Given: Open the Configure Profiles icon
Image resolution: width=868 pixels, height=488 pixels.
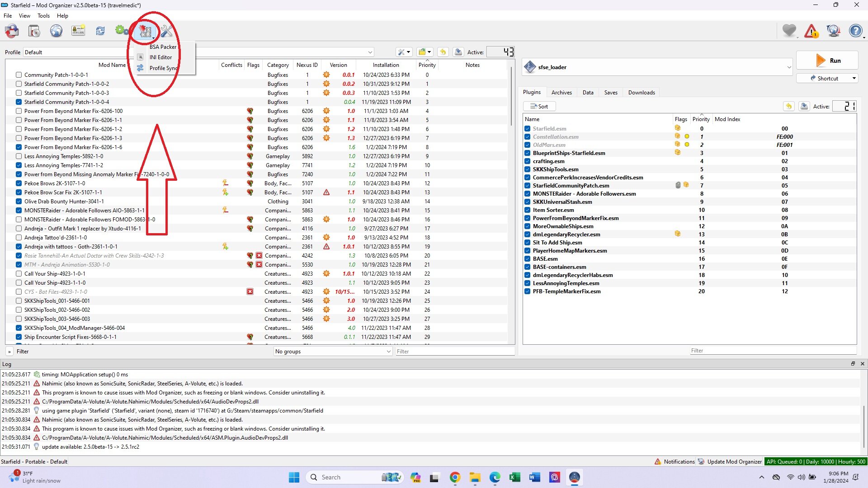Looking at the screenshot, I should coord(78,31).
